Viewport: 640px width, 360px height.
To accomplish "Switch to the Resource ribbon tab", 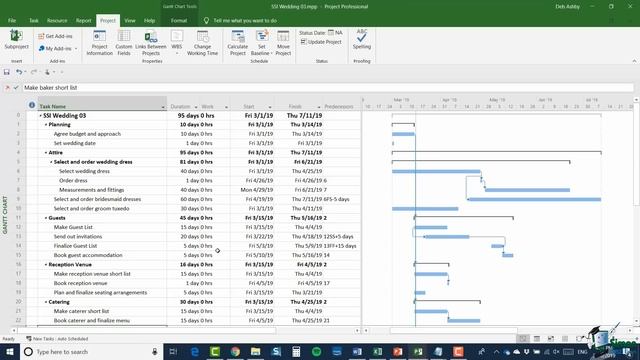I will [x=57, y=20].
